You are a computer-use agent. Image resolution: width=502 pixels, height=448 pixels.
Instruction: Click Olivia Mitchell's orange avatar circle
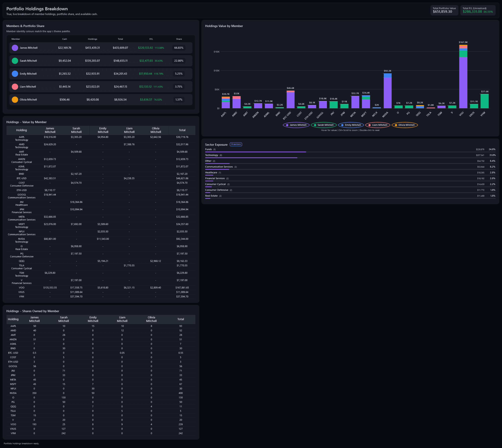pos(15,100)
